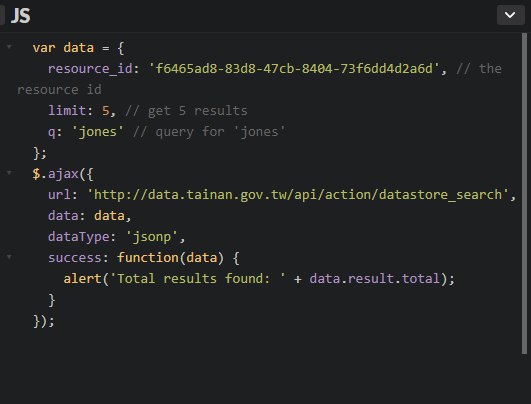Click the 'dataType' property name
The height and width of the screenshot is (404, 531).
point(79,237)
